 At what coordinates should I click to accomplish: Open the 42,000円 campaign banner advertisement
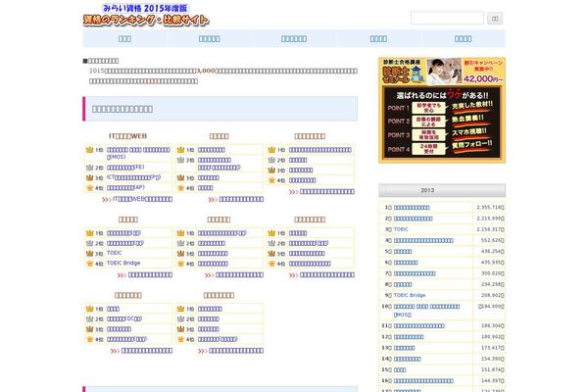pyautogui.click(x=442, y=111)
